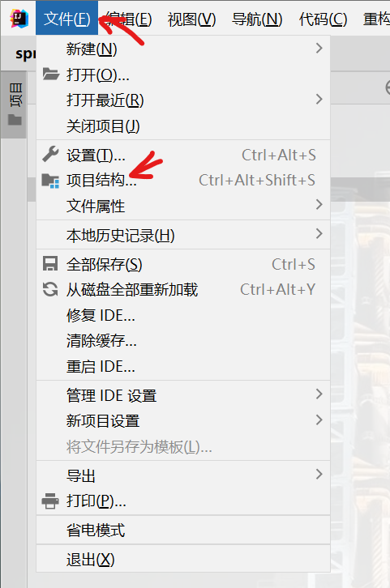Select 关闭项目(J) menu entry

[x=183, y=126]
